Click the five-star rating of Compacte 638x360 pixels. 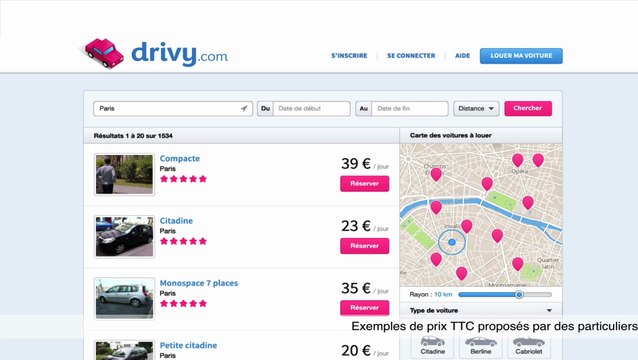click(x=184, y=179)
